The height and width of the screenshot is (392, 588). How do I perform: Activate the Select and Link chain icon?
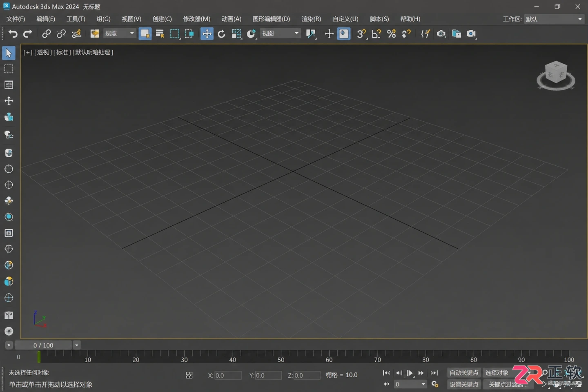pyautogui.click(x=47, y=34)
